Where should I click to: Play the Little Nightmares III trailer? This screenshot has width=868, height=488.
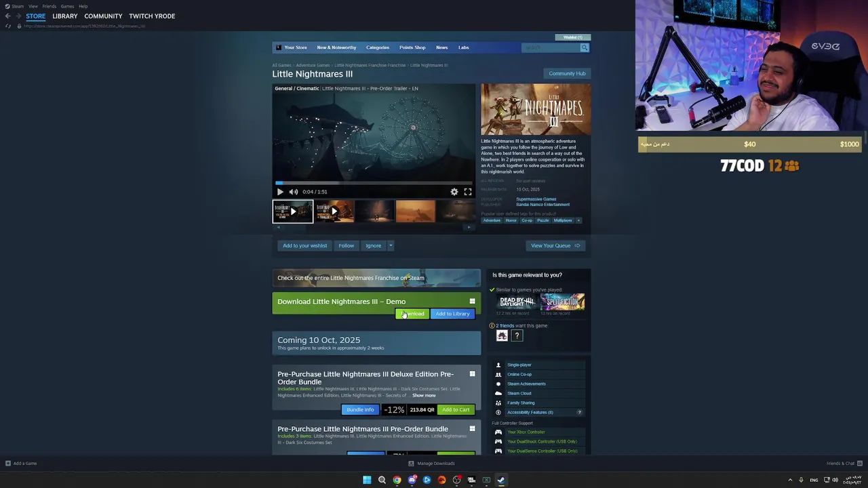[x=280, y=192]
